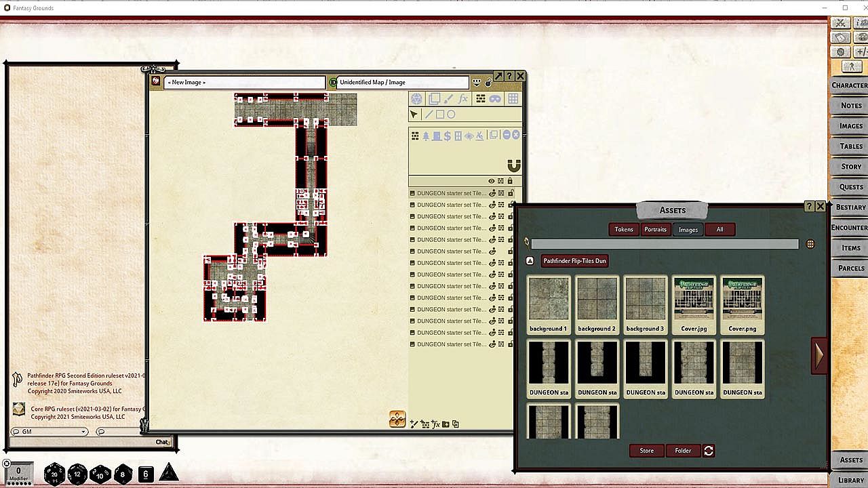Open the GM speaker dropdown in chat
Viewport: 868px width, 488px height.
coord(50,432)
